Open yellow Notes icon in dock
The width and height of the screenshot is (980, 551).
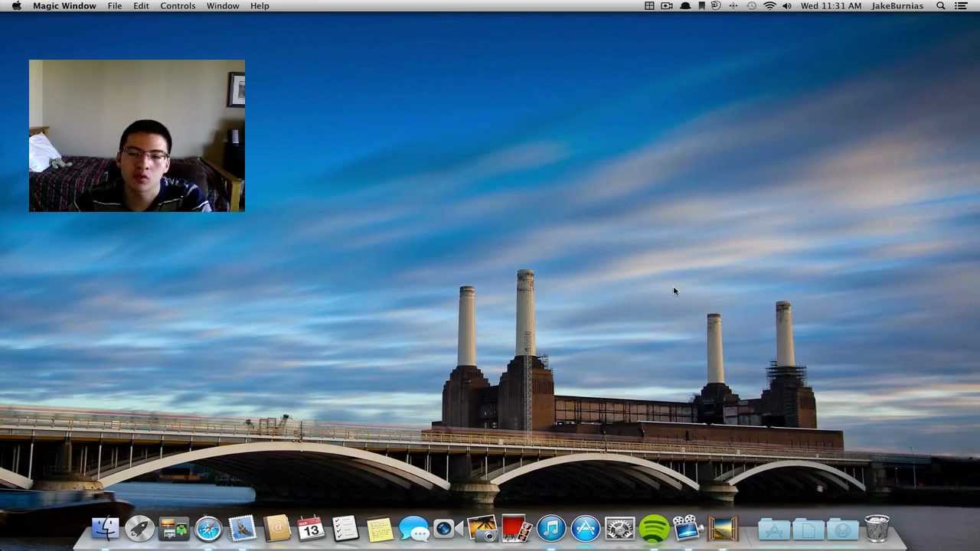tap(380, 528)
